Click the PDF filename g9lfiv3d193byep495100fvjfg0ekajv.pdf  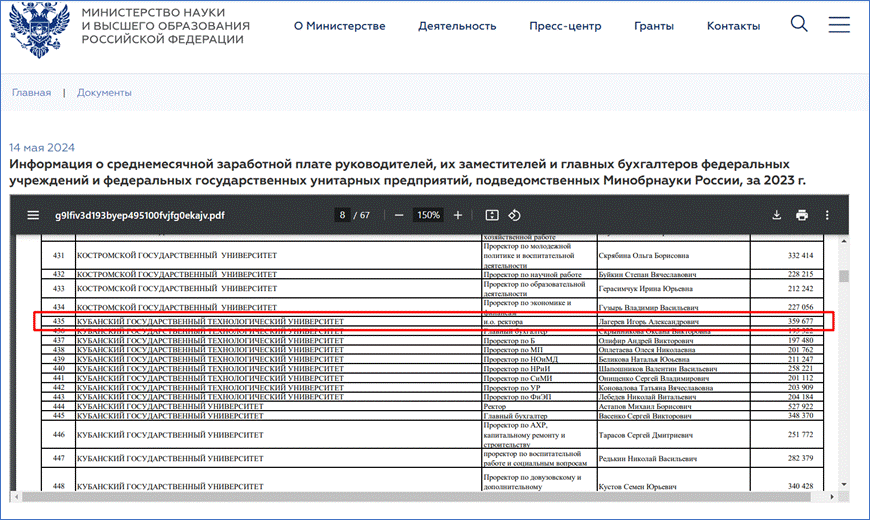point(140,215)
